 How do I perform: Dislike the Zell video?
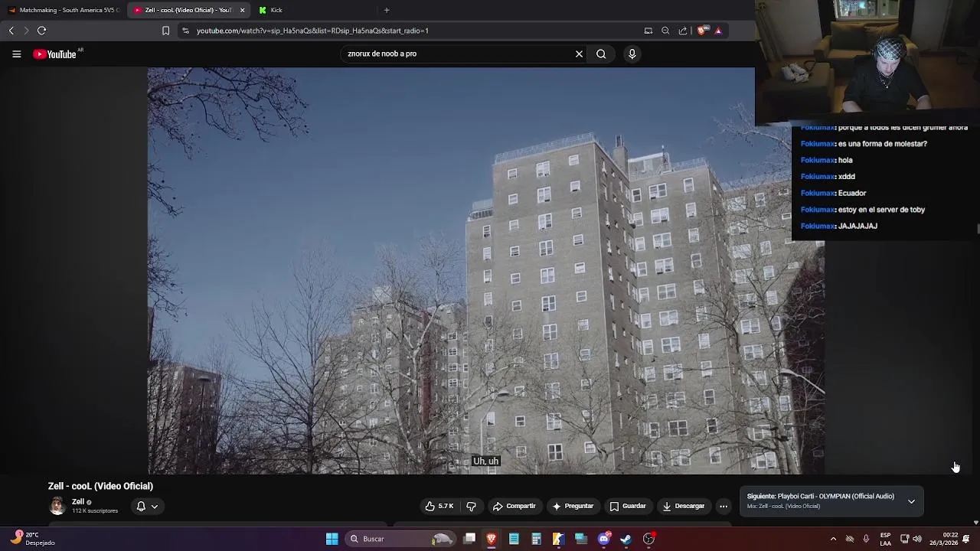click(x=471, y=506)
